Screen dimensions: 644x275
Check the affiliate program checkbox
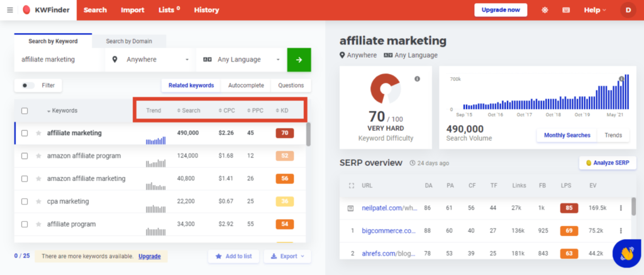pos(25,224)
